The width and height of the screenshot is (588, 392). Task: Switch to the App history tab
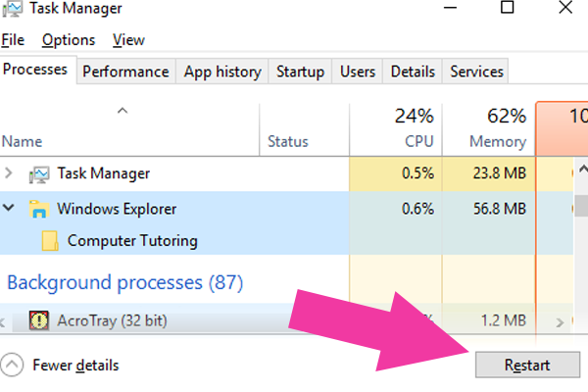(x=222, y=72)
